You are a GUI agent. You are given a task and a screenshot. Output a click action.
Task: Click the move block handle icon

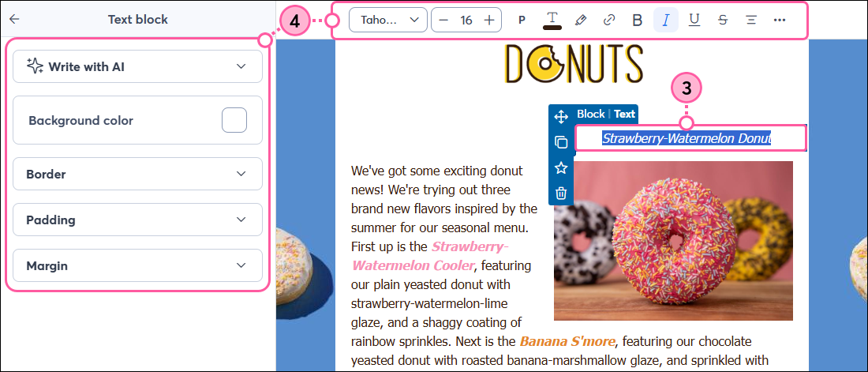pos(561,117)
